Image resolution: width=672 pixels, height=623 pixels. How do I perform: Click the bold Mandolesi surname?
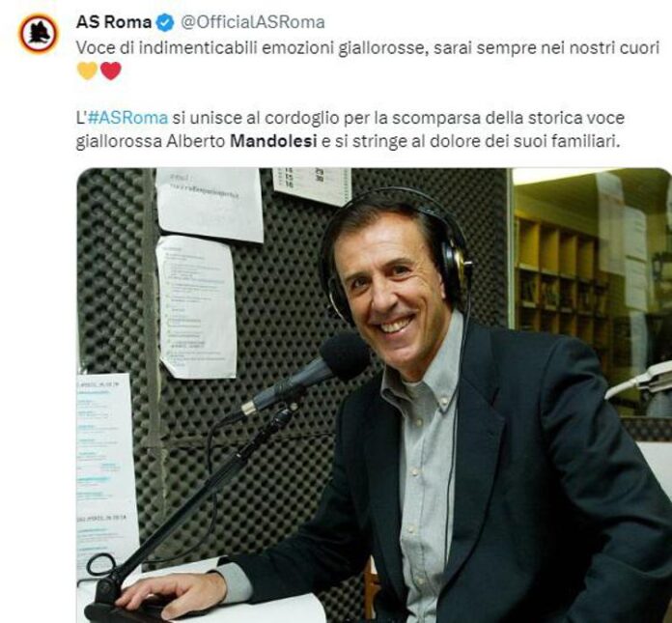click(273, 141)
